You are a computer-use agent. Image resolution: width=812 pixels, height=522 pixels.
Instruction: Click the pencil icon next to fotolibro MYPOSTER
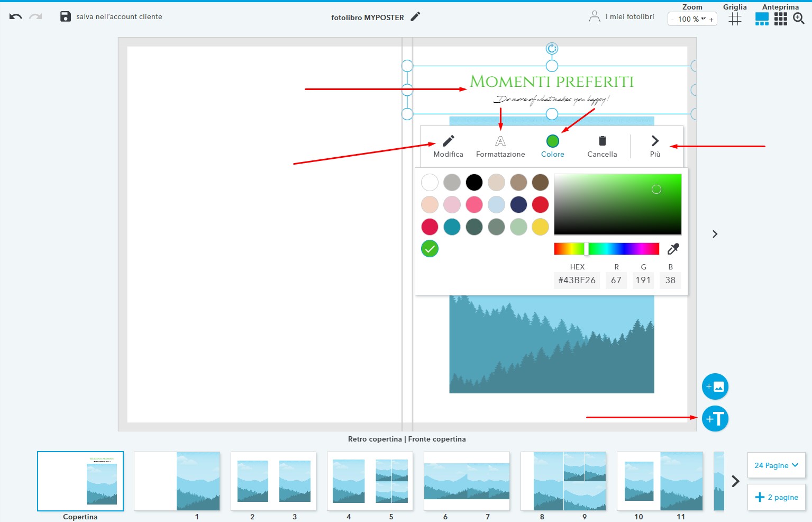click(x=415, y=16)
